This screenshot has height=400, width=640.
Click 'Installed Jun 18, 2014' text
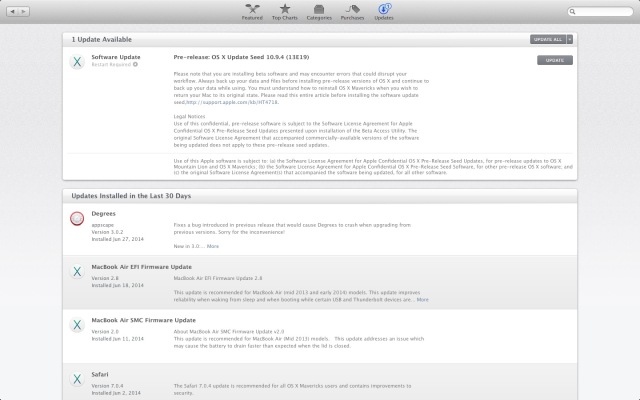pos(118,285)
